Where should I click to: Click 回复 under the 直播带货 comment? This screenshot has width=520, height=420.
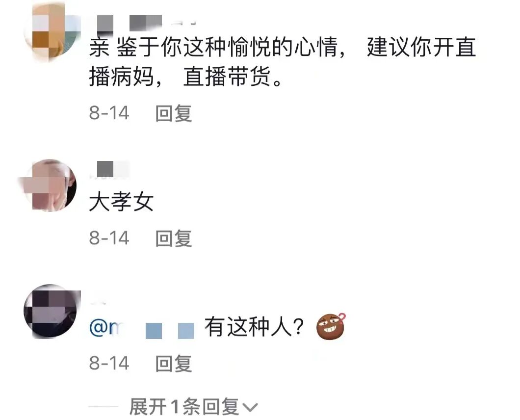pos(174,113)
